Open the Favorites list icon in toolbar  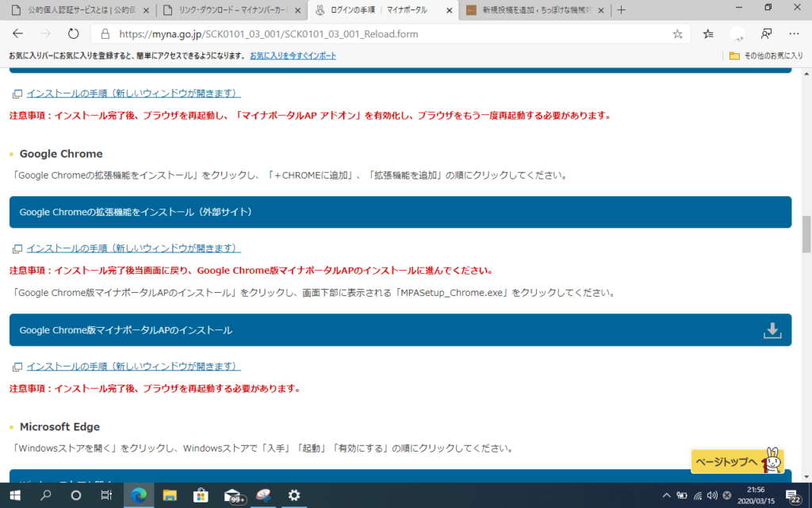pos(708,34)
